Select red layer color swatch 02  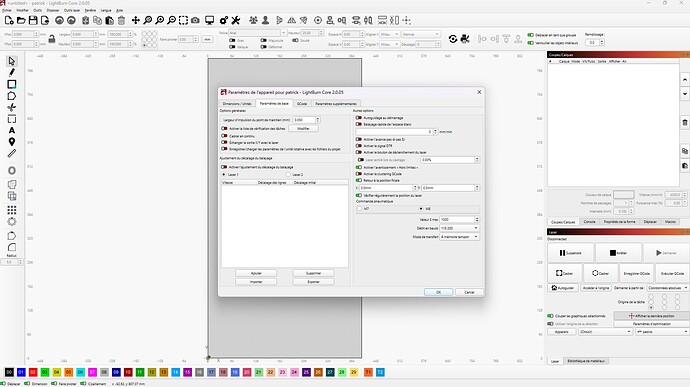click(x=33, y=372)
